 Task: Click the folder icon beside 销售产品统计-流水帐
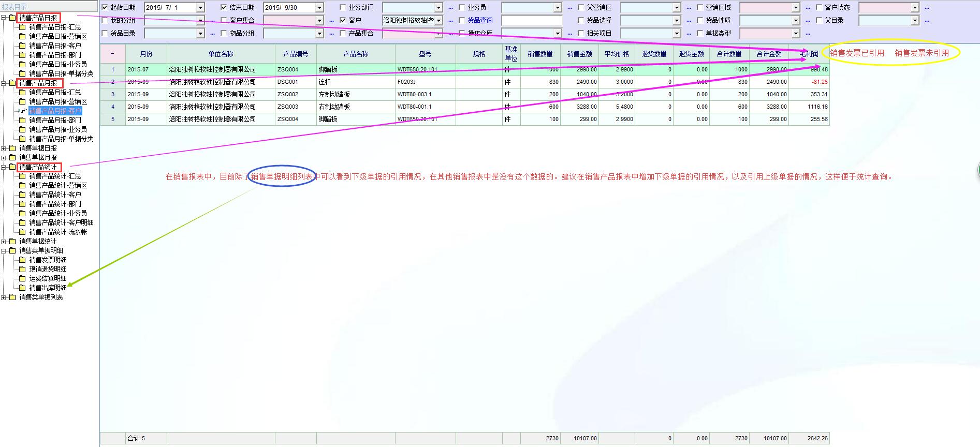tap(22, 232)
